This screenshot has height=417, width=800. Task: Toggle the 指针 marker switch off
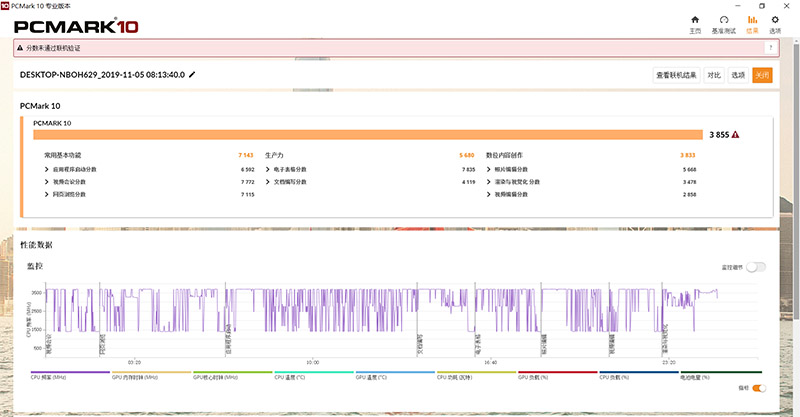(759, 388)
